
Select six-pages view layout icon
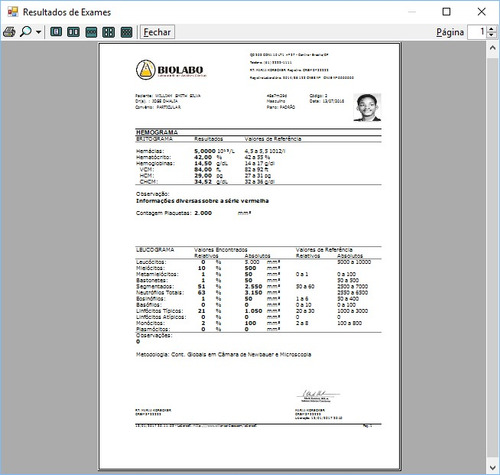[x=126, y=32]
